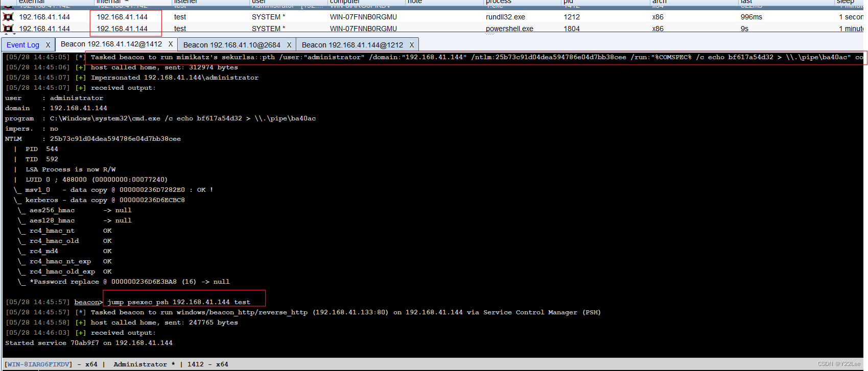Image resolution: width=868 pixels, height=371 pixels.
Task: Click the 'Impersonated 192.168.41.144\administrator' line
Action: click(x=132, y=78)
